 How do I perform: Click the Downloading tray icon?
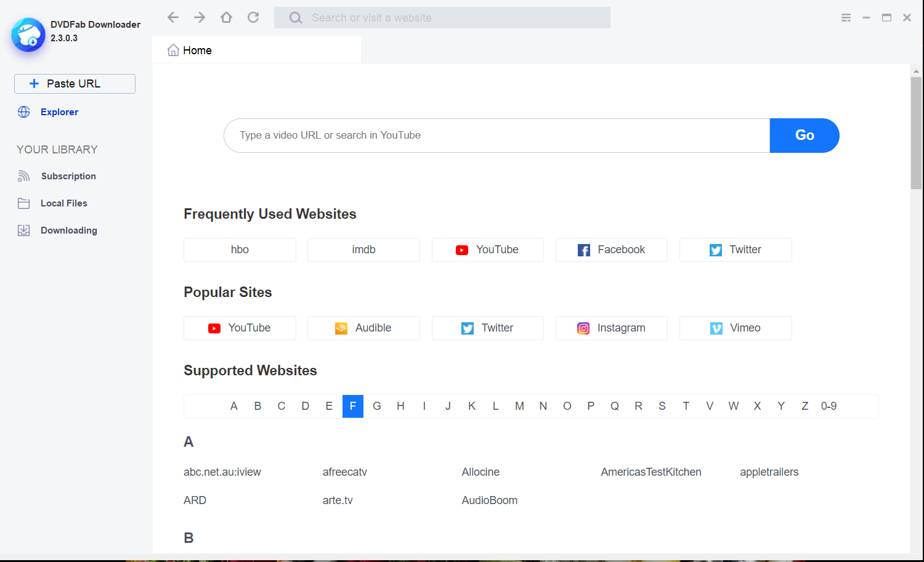coord(24,230)
